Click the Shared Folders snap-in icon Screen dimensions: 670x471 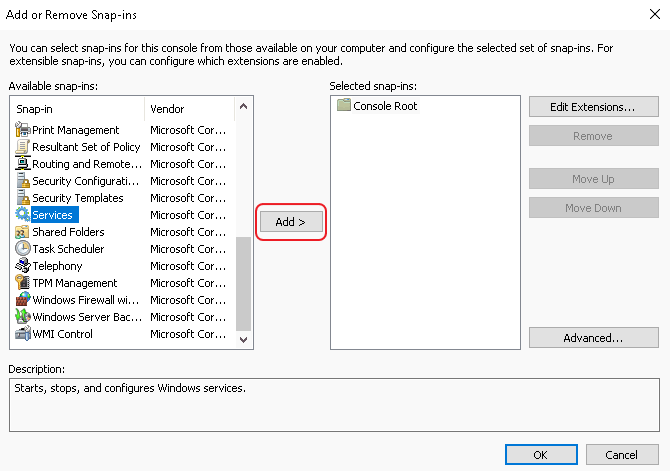pos(23,232)
